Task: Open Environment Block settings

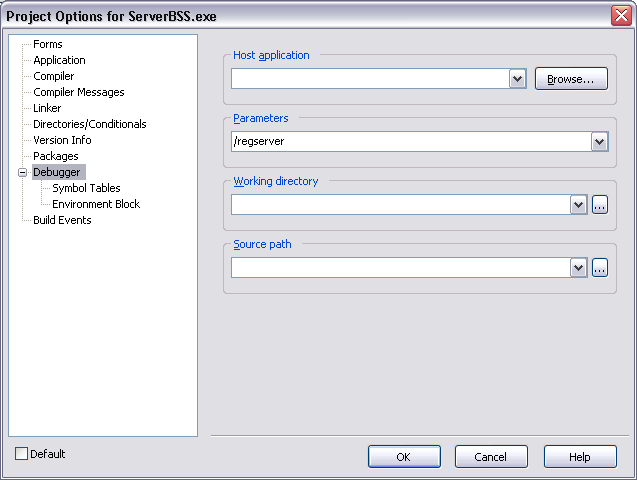Action: tap(96, 204)
